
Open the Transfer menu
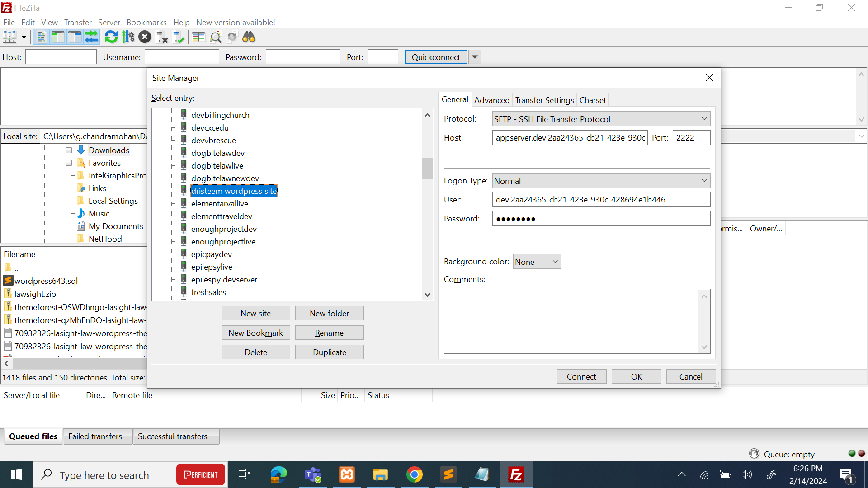pyautogui.click(x=78, y=22)
